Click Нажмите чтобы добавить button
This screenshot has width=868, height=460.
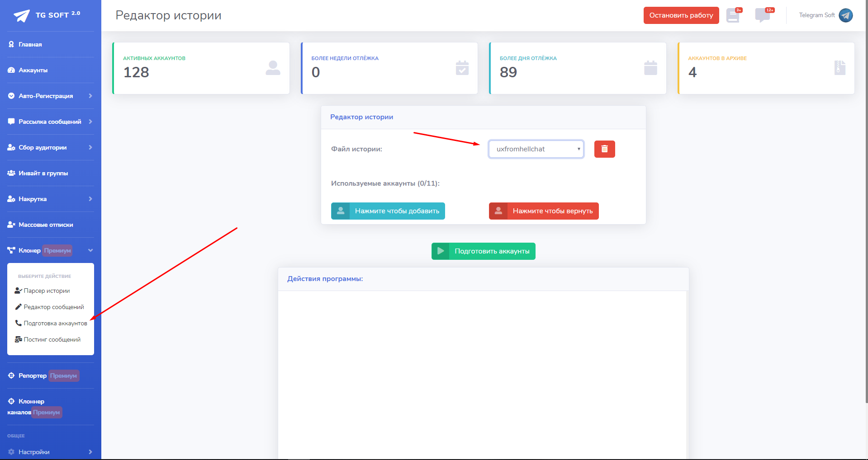pyautogui.click(x=388, y=211)
